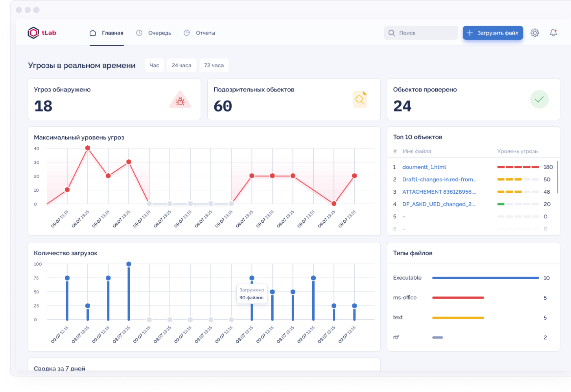Click the Top 10 objects list scrollbar
Viewport: 571px width, 392px height.
(558, 177)
